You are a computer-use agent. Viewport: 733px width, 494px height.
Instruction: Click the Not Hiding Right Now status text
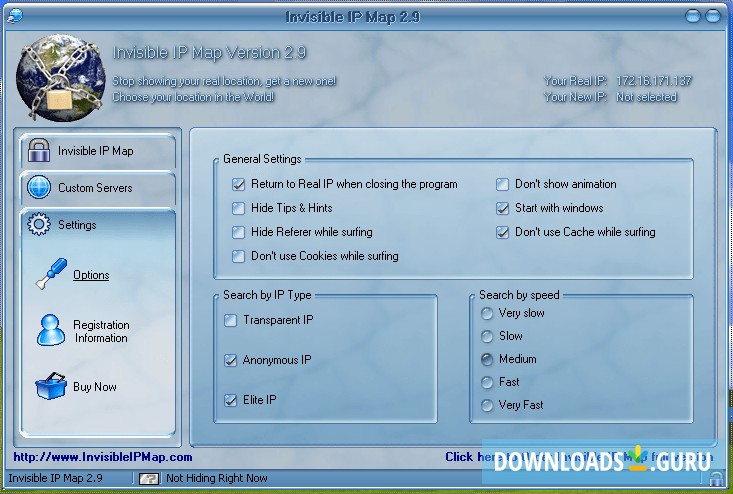217,478
